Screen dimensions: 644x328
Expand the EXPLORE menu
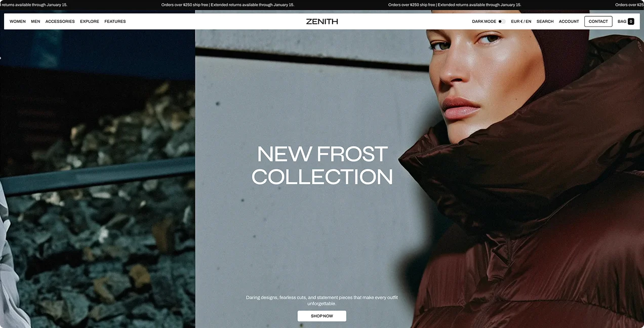tap(90, 21)
